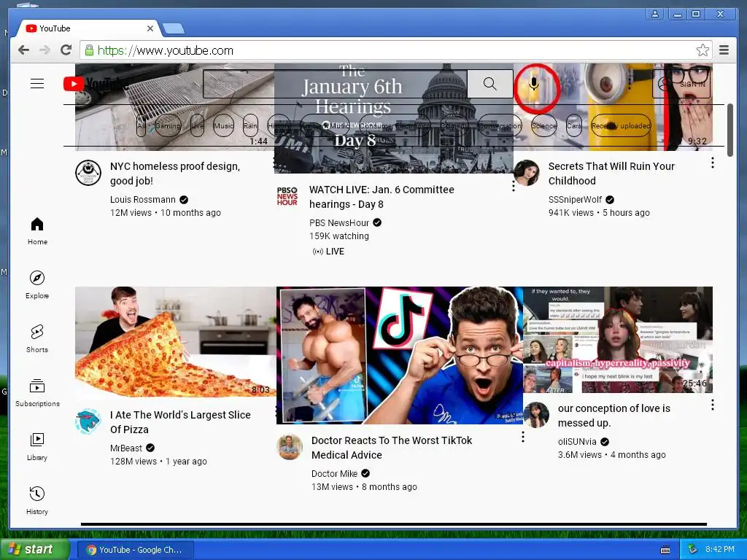Click the PBS NewsHour channel name
This screenshot has width=747, height=560.
[x=339, y=223]
